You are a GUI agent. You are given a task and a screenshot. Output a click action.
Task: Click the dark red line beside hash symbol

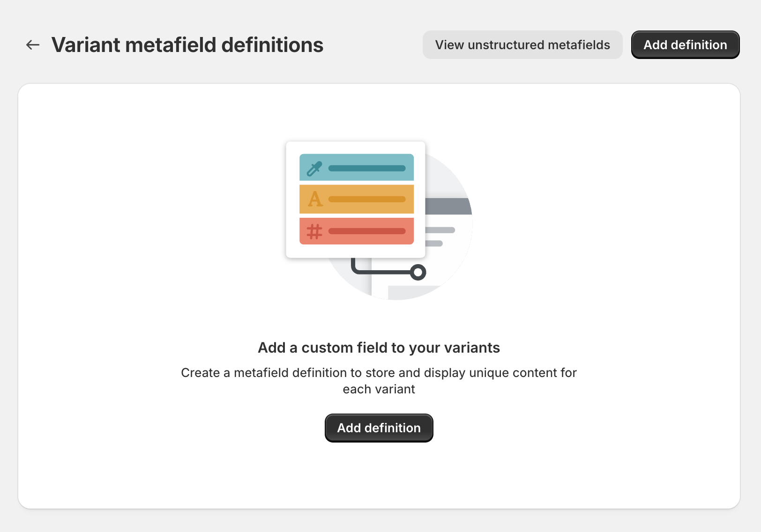(x=367, y=231)
